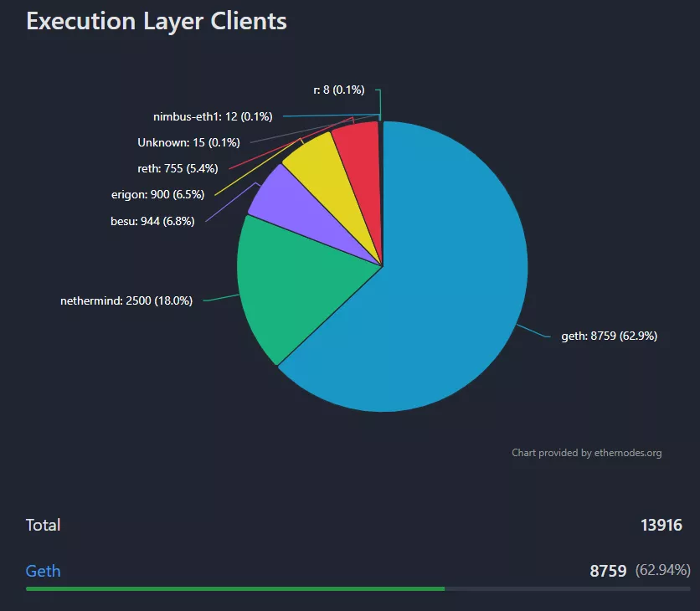This screenshot has height=611, width=700.
Task: Click the Unknown: 15 (0.1%) label
Action: pos(188,142)
